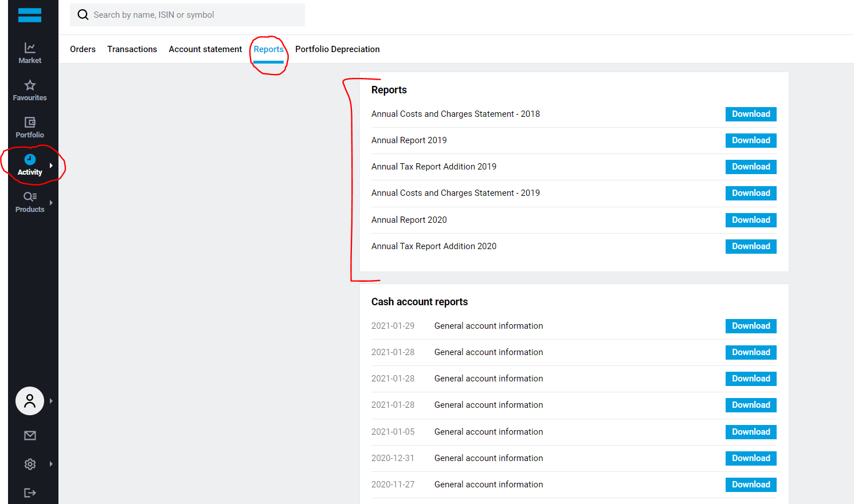
Task: Switch to the Transactions tab
Action: click(x=132, y=49)
